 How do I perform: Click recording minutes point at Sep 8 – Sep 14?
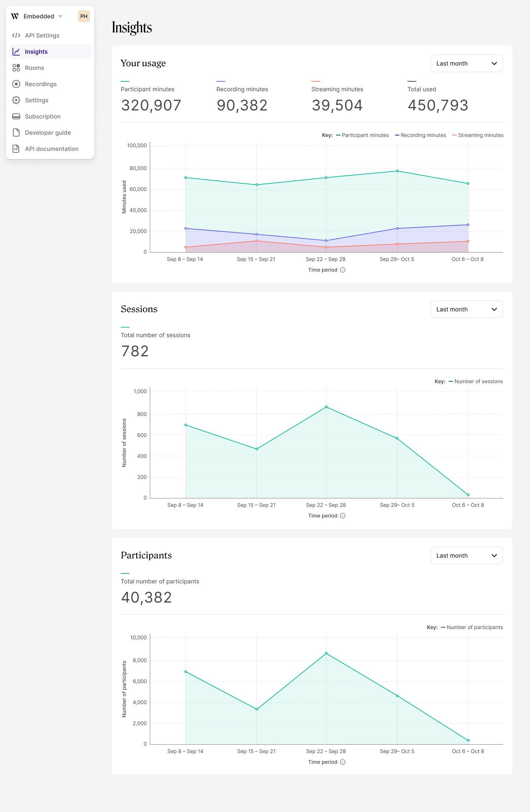point(185,228)
